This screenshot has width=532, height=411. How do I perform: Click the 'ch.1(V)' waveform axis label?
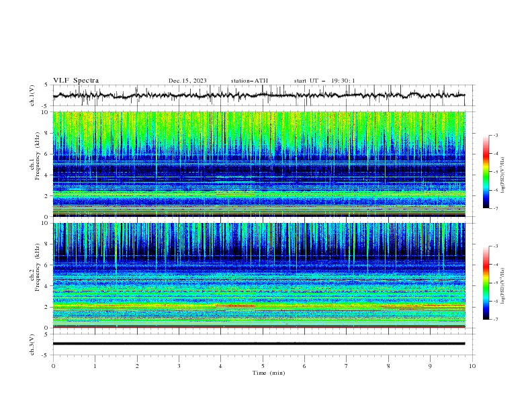point(32,95)
